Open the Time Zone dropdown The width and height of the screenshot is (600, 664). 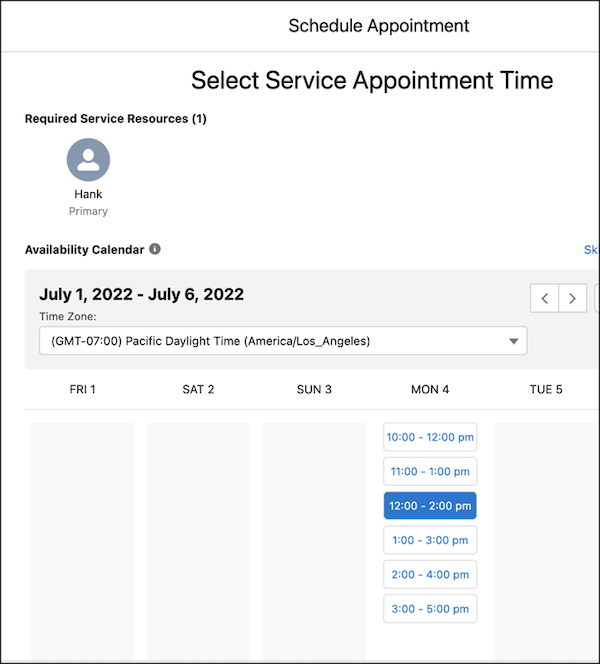(x=283, y=341)
